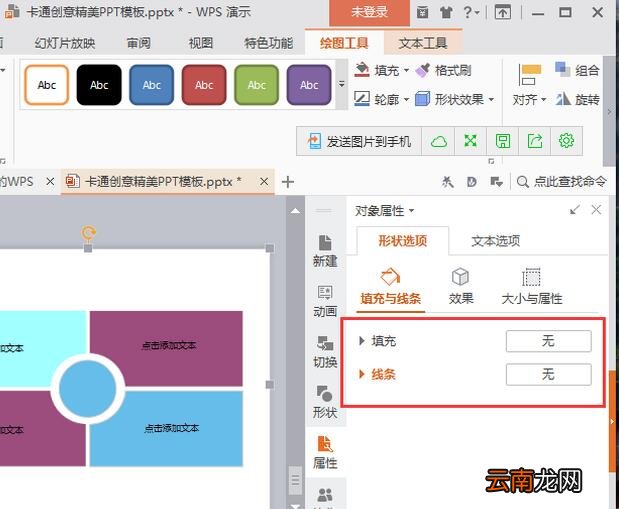Open the 视图 view tab
Image resolution: width=619 pixels, height=509 pixels.
(201, 43)
